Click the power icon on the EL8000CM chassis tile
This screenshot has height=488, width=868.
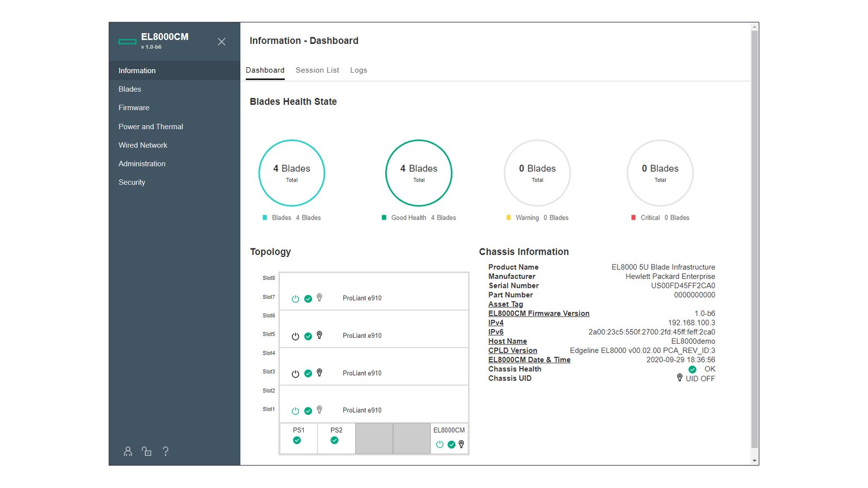click(440, 445)
